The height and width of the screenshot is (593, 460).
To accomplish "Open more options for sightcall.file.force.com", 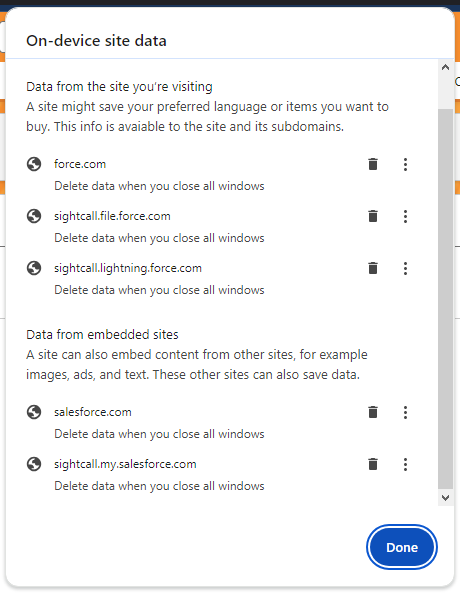I will (x=405, y=216).
